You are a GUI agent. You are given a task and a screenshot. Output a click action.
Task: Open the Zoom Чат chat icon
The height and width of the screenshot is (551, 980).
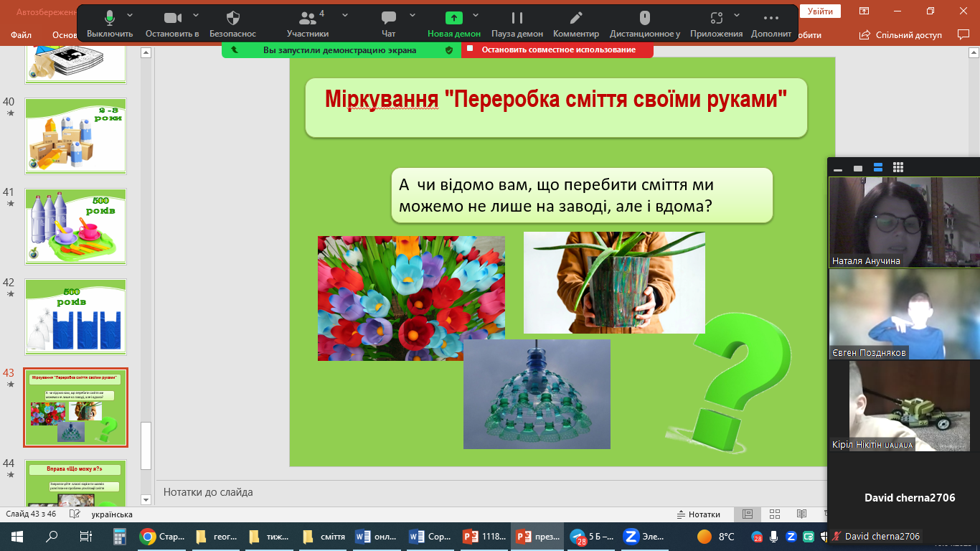point(389,19)
